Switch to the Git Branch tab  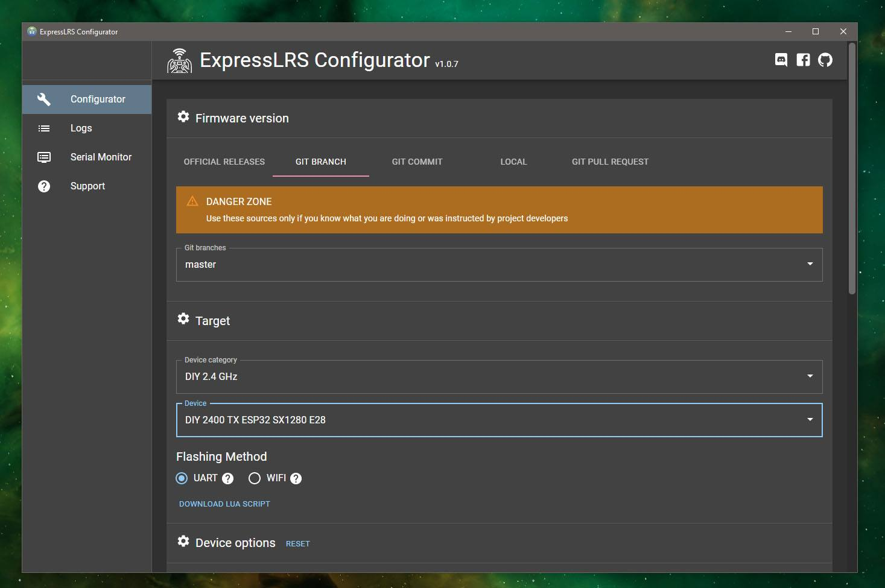click(x=321, y=162)
